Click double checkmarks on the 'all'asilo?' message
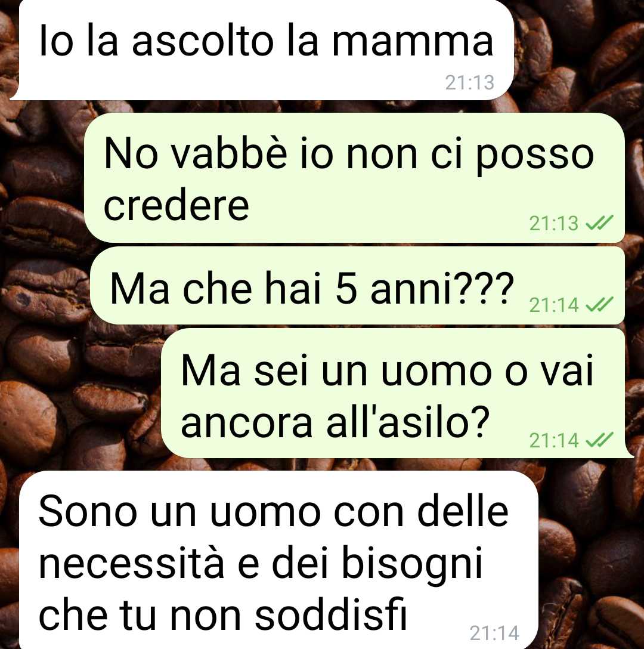This screenshot has width=644, height=649. [x=599, y=440]
